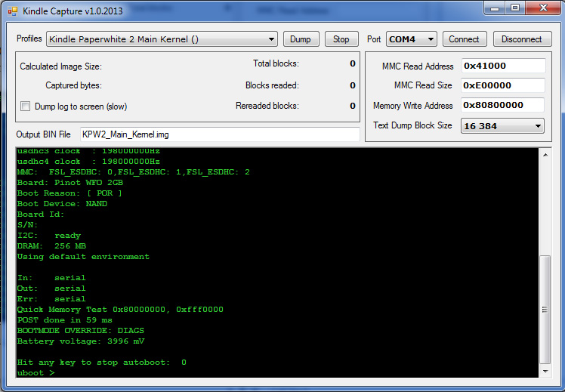The height and width of the screenshot is (392, 565).
Task: Click the 'Boot Reason: [ POR ]' line
Action: point(69,193)
